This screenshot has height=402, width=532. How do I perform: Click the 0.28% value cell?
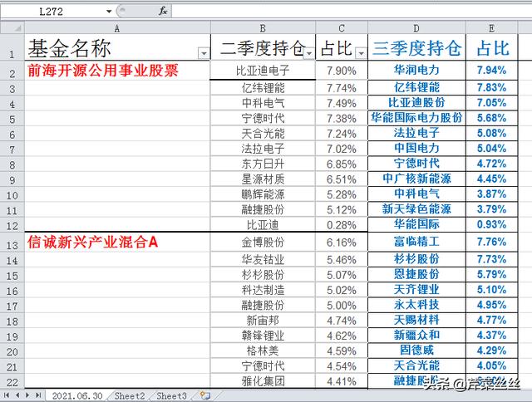[342, 225]
